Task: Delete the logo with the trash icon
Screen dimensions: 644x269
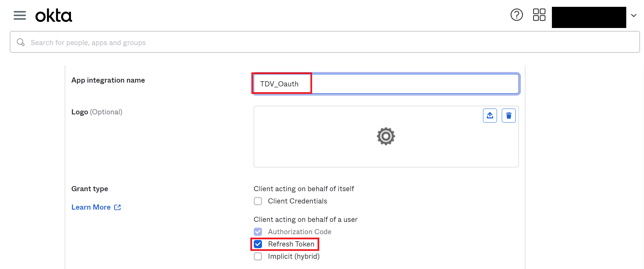Action: (509, 115)
